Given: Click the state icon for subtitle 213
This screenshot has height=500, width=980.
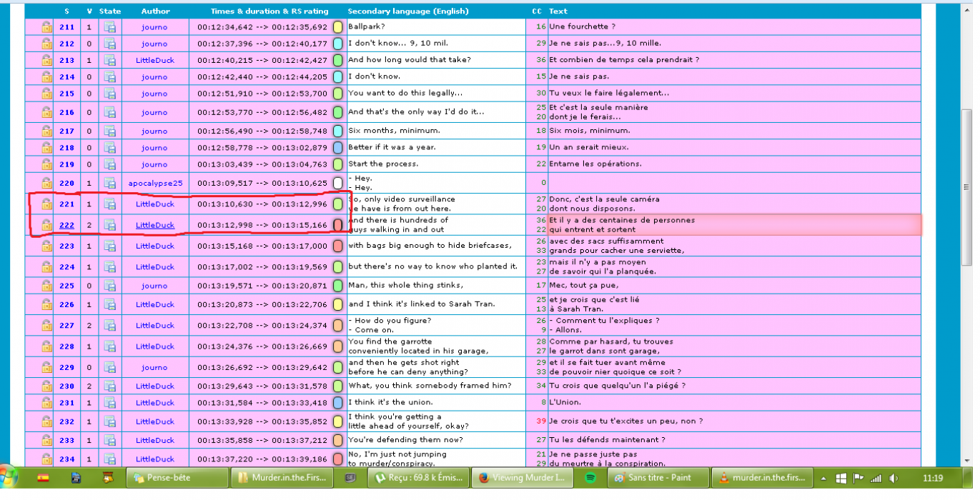Looking at the screenshot, I should coord(110,61).
